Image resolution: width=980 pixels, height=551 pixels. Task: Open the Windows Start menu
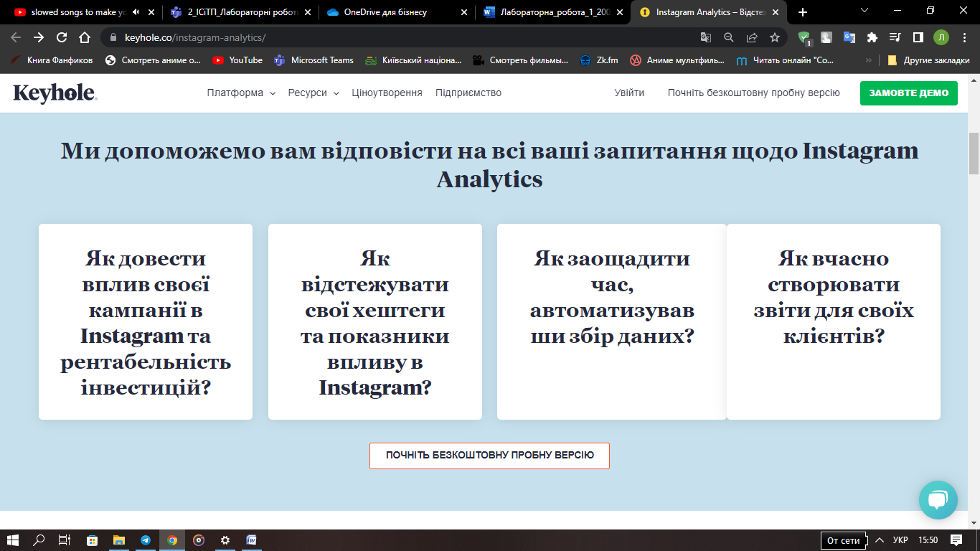pos(13,540)
